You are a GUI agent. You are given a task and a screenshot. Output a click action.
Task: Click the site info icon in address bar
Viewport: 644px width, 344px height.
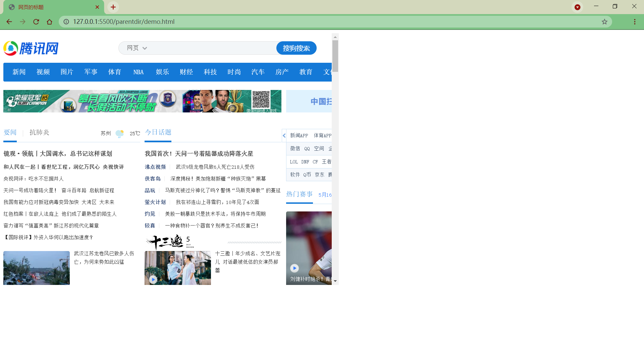click(66, 21)
